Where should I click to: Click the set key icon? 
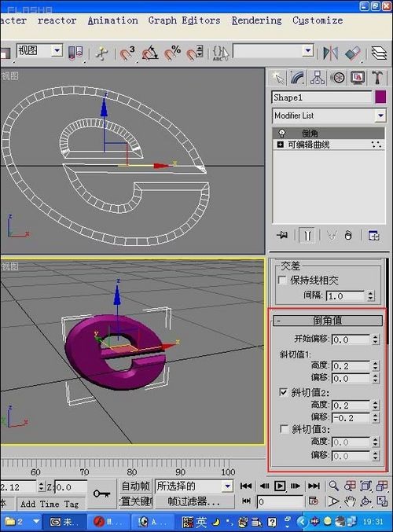coord(102,493)
